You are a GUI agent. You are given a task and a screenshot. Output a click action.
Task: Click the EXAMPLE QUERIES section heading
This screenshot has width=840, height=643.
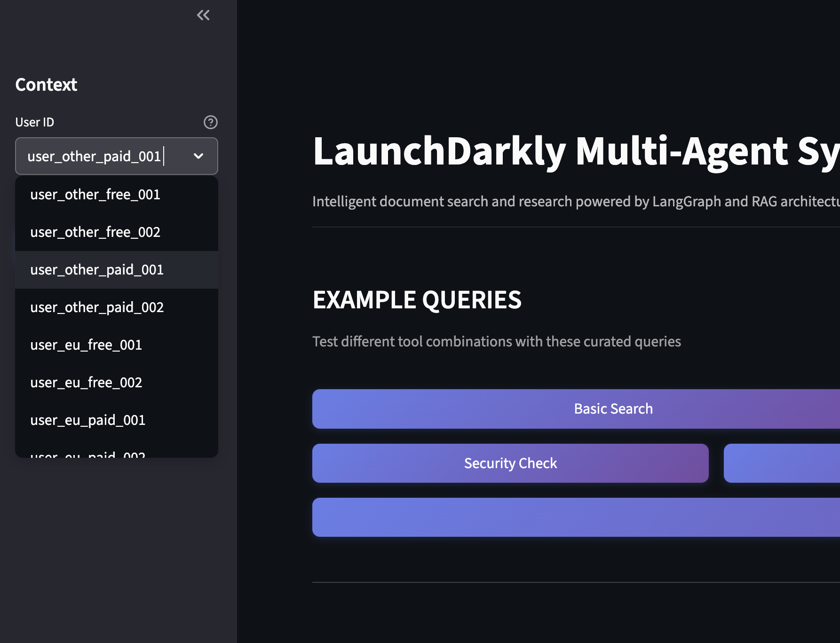click(x=418, y=299)
